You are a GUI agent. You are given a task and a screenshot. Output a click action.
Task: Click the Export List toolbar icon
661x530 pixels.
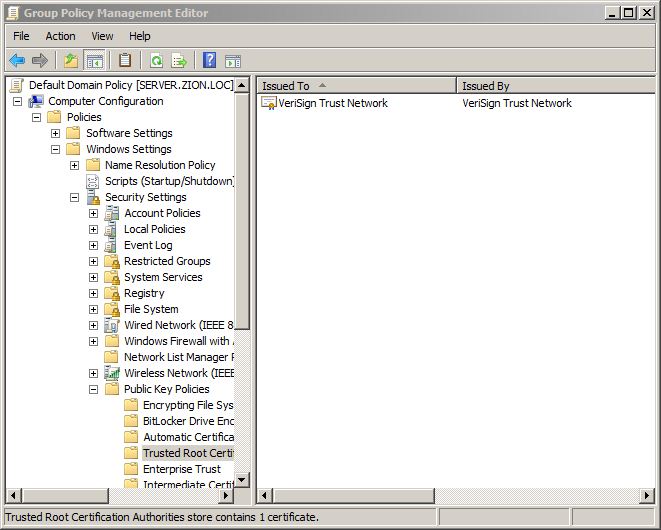(x=179, y=61)
